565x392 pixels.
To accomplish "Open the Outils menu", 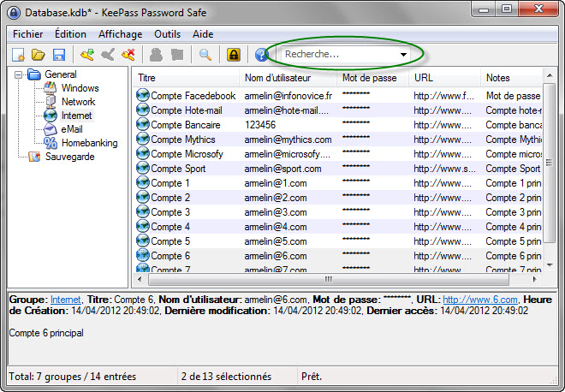I will (167, 34).
